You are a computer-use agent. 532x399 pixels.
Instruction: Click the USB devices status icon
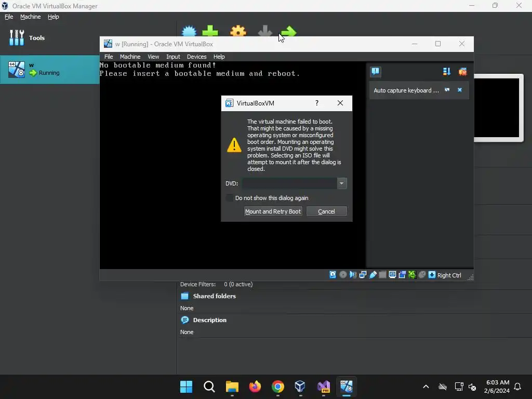tap(373, 275)
